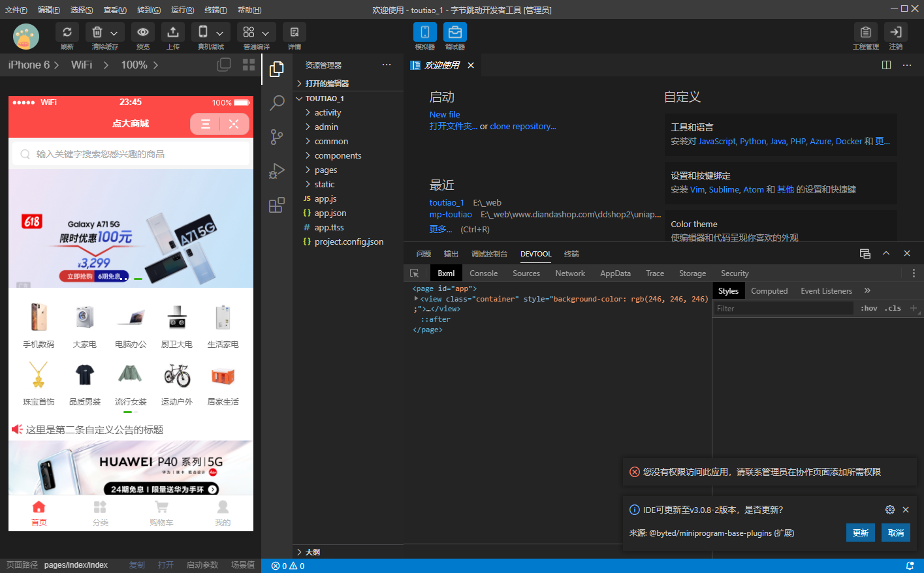Open the extensions icon in activity bar

click(277, 205)
